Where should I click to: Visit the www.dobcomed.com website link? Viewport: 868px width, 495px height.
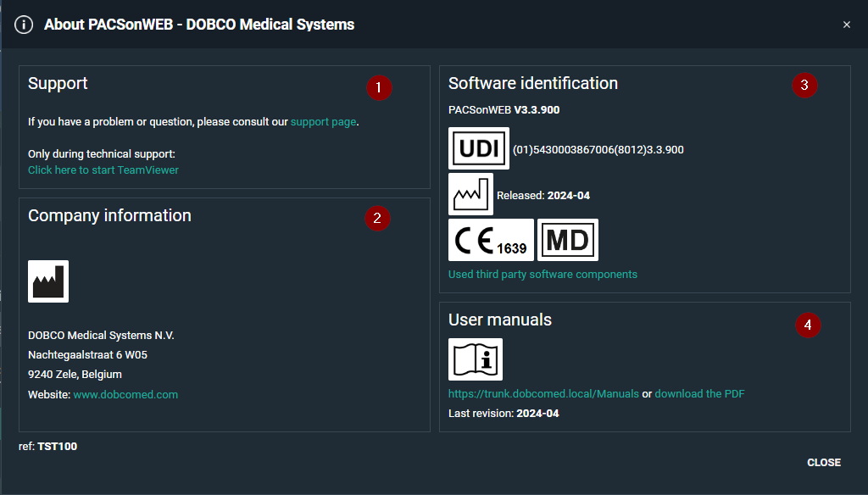coord(125,395)
